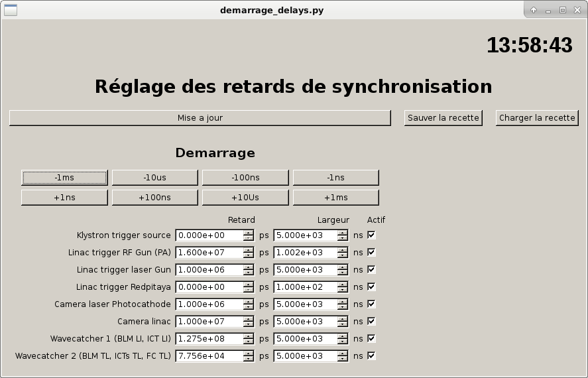
Task: Decrease Wavecatcher 1 largeur with down arrow
Action: point(342,342)
